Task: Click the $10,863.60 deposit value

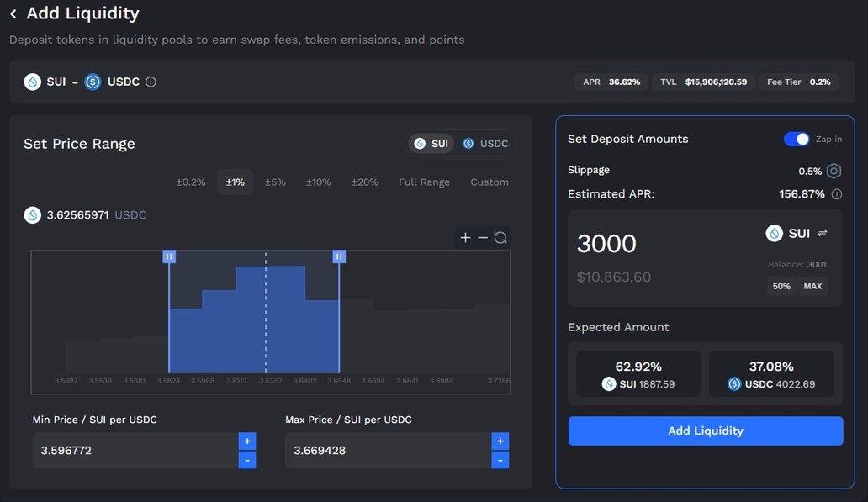Action: [x=613, y=277]
